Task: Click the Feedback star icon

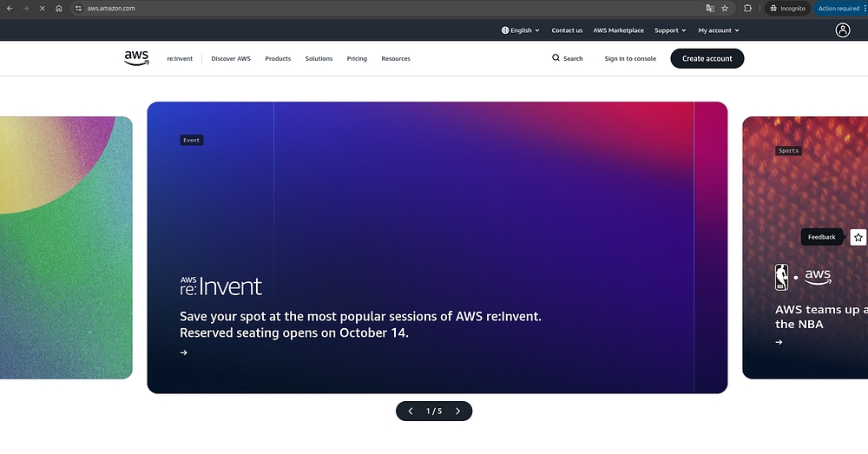Action: point(858,237)
